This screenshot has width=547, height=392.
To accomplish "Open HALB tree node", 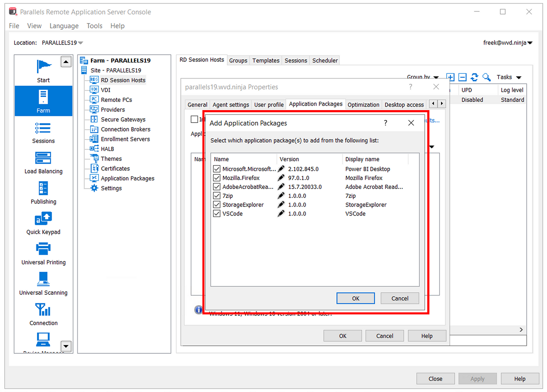I will tap(107, 149).
